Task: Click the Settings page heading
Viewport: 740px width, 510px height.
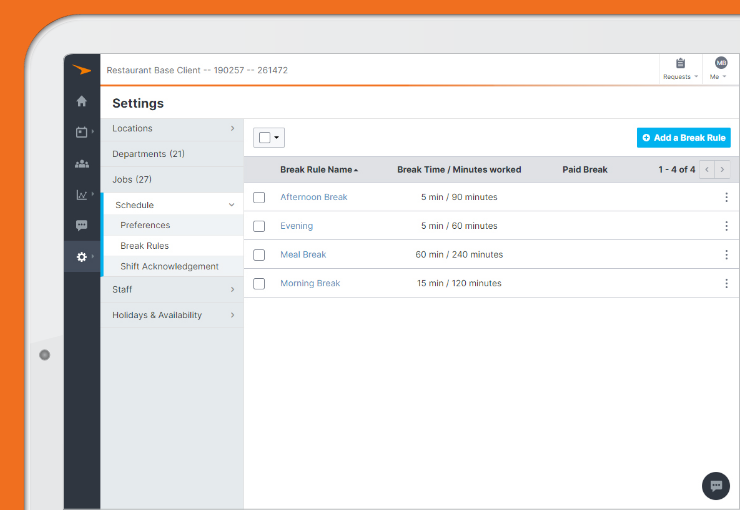Action: [138, 103]
